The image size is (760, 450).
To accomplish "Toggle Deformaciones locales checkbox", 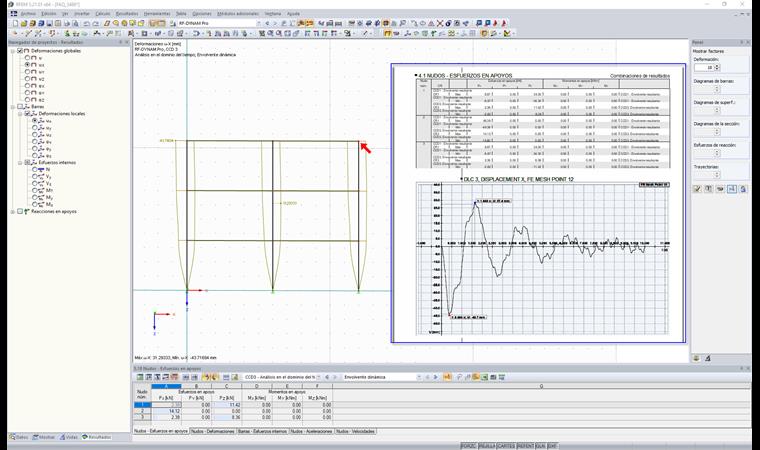I will coord(27,113).
